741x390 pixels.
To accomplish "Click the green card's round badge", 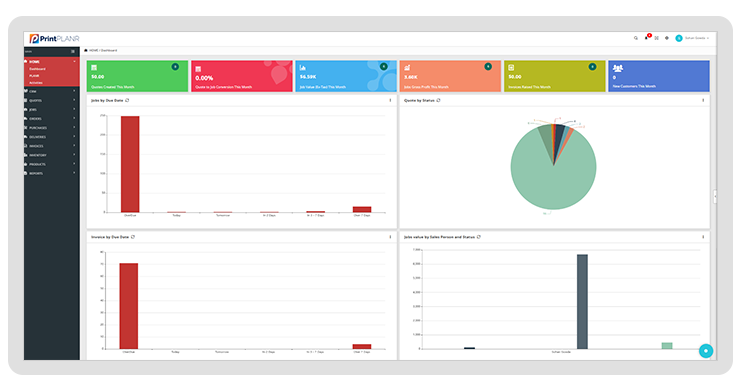I will [x=175, y=67].
